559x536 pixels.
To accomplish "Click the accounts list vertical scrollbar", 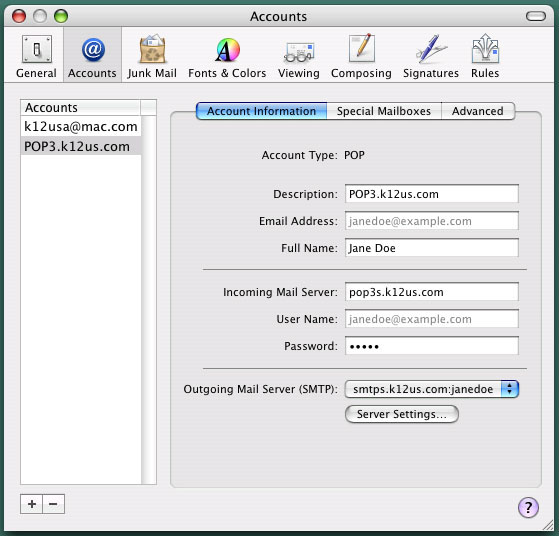I will 149,300.
